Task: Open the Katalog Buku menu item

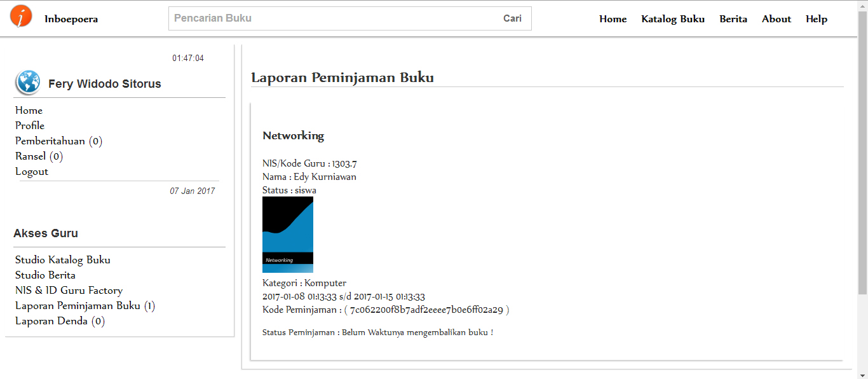Action: pos(673,18)
